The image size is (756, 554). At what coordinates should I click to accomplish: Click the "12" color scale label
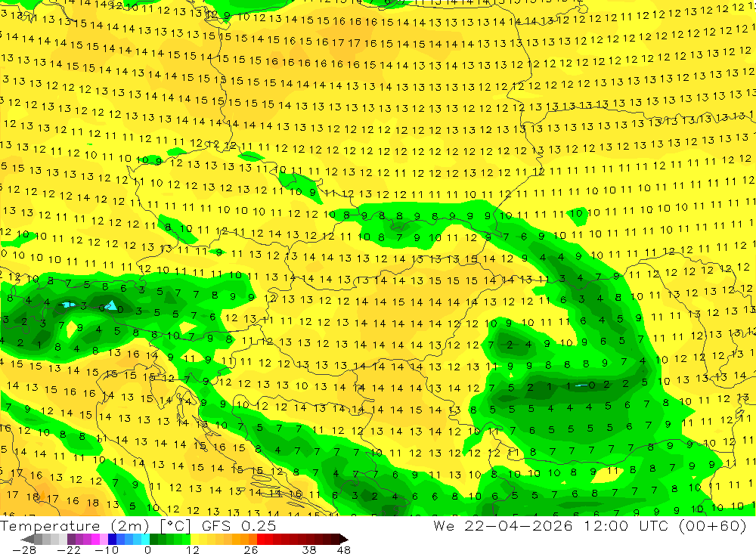[x=193, y=549]
